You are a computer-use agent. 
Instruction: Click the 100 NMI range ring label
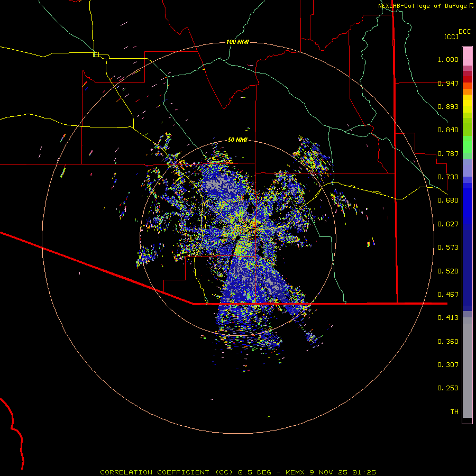coord(237,42)
